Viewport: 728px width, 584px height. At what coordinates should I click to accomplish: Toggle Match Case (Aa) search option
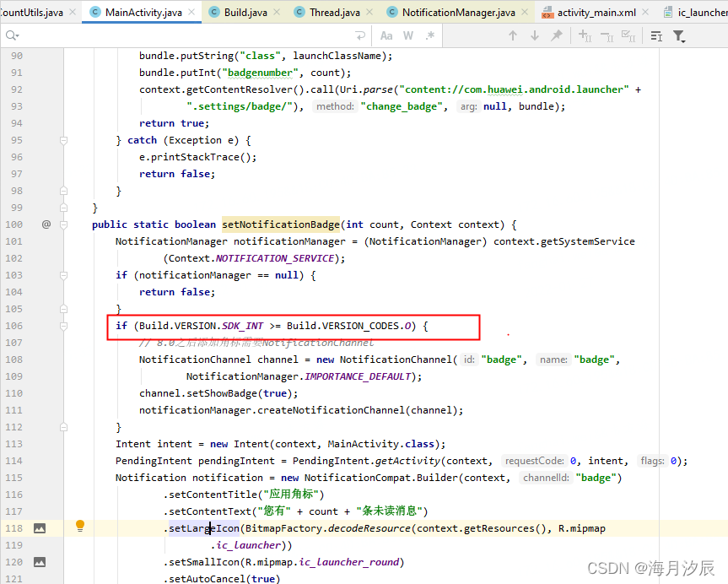click(x=386, y=35)
